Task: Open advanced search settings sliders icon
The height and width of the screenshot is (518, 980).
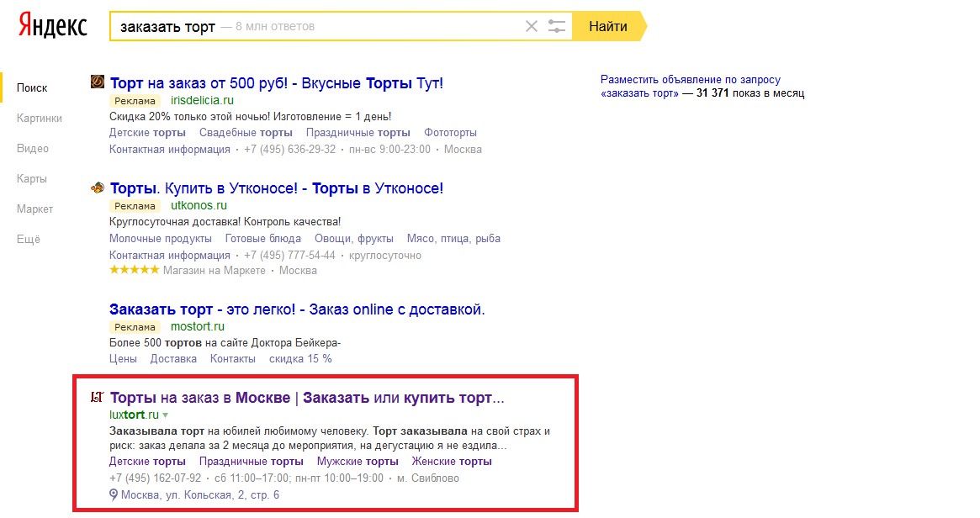Action: point(556,26)
